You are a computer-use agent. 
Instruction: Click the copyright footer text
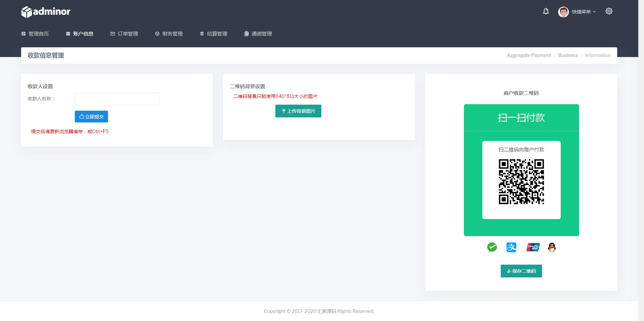(319, 311)
